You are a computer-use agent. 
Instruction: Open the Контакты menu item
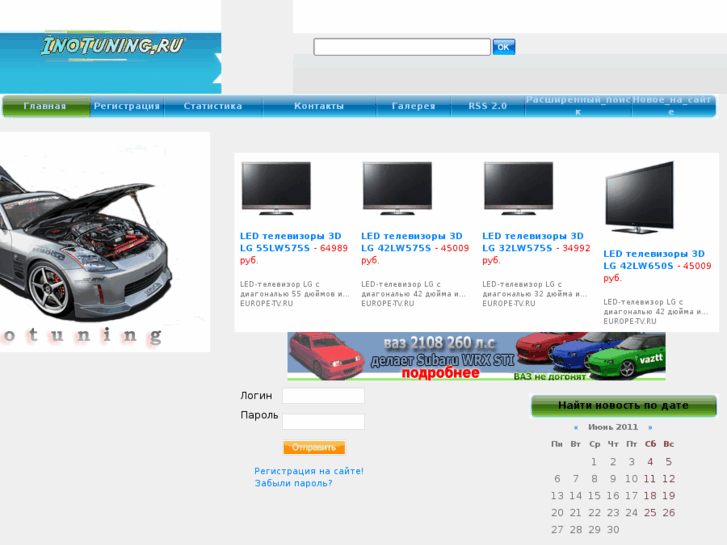[319, 106]
